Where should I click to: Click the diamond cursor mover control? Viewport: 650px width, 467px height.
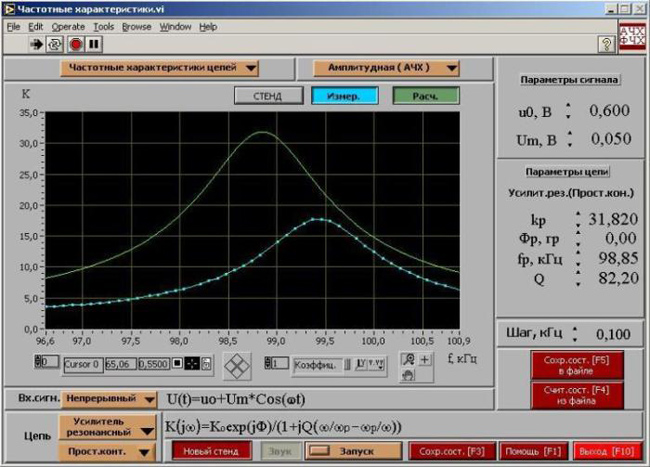[x=237, y=366]
